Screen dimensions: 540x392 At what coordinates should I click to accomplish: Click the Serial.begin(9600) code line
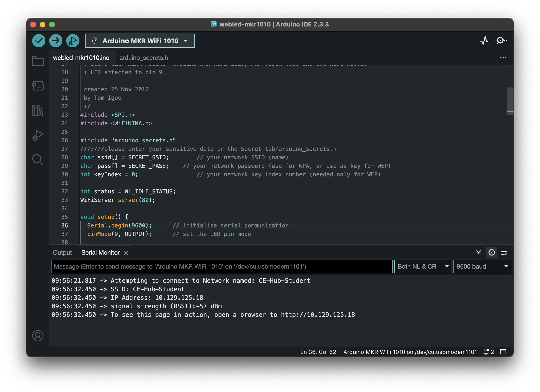(x=119, y=226)
